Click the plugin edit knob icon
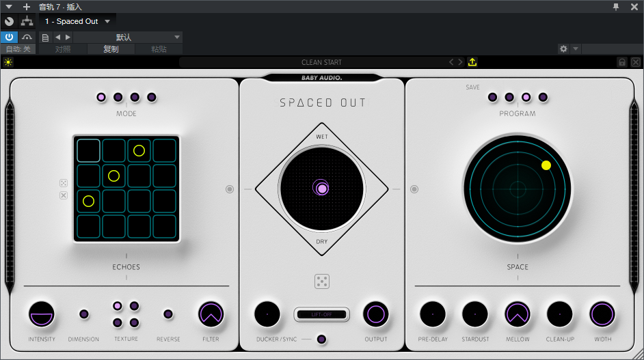Image resolution: width=644 pixels, height=360 pixels. 9,21
